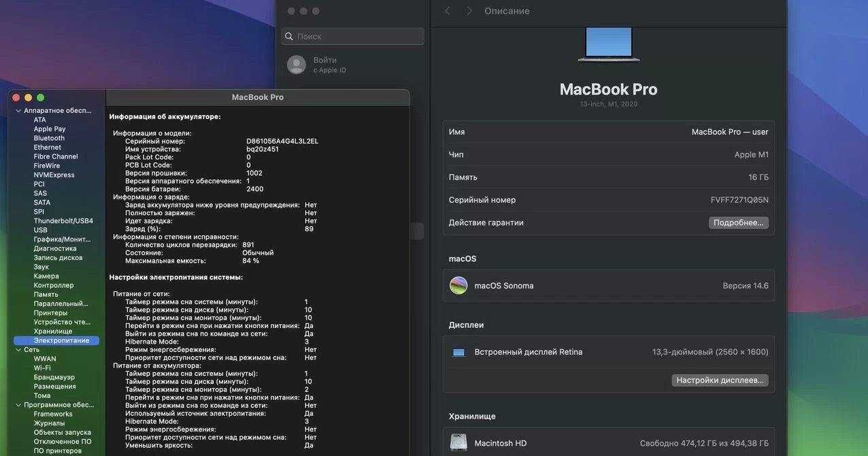This screenshot has height=456, width=868.
Task: Click the Версия 14.6 text
Action: (746, 286)
